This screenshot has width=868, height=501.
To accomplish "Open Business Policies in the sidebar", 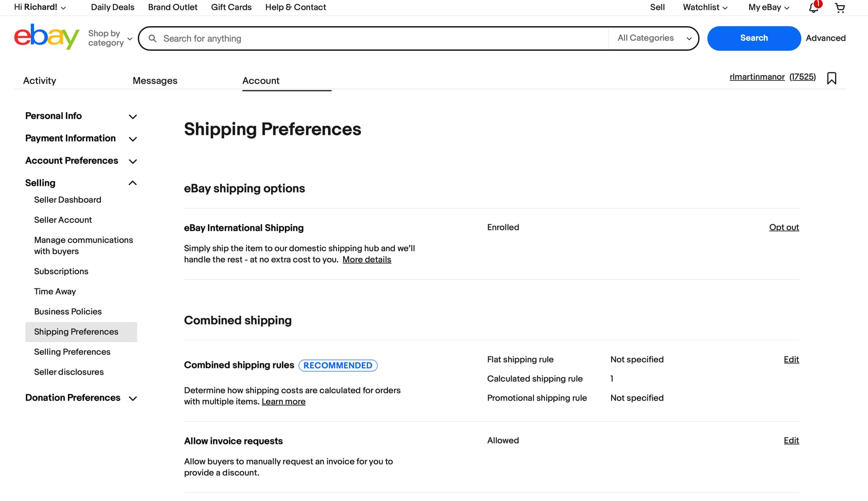I will coord(68,312).
